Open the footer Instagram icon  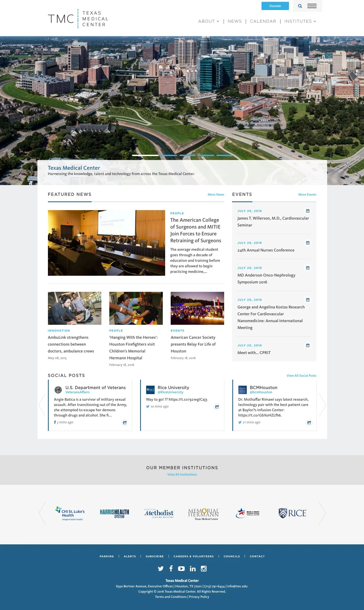click(x=204, y=569)
